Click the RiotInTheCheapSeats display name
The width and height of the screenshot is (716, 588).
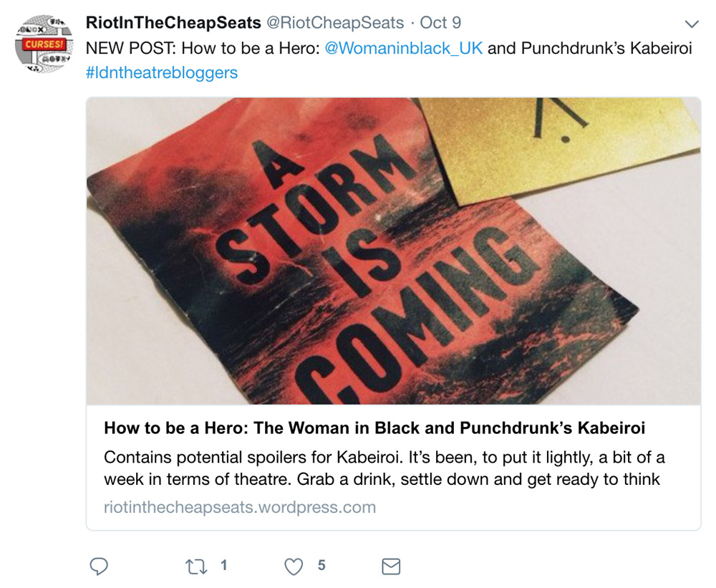point(173,22)
